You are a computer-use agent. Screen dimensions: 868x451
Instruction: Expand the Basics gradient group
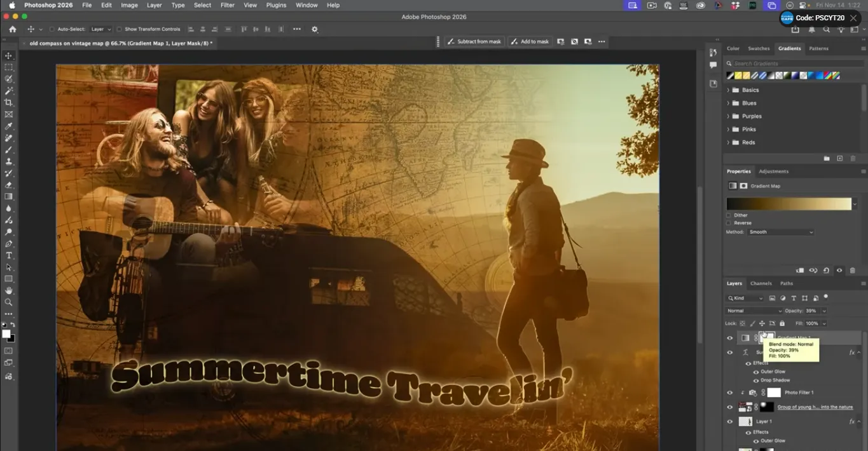point(729,90)
